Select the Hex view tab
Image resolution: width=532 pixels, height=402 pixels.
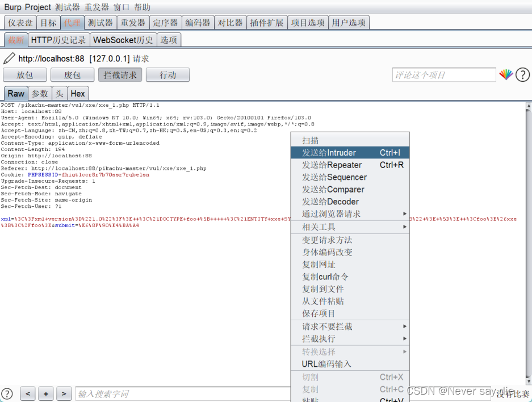coord(78,93)
